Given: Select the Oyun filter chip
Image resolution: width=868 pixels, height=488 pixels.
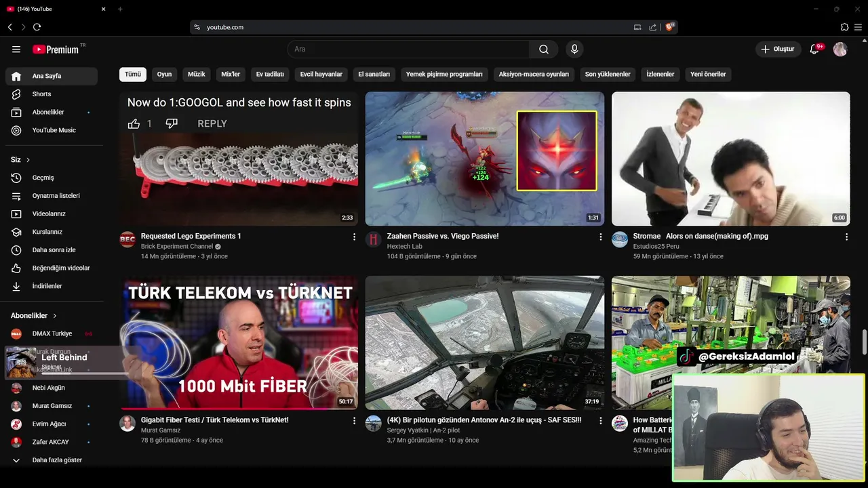Looking at the screenshot, I should click(x=165, y=75).
